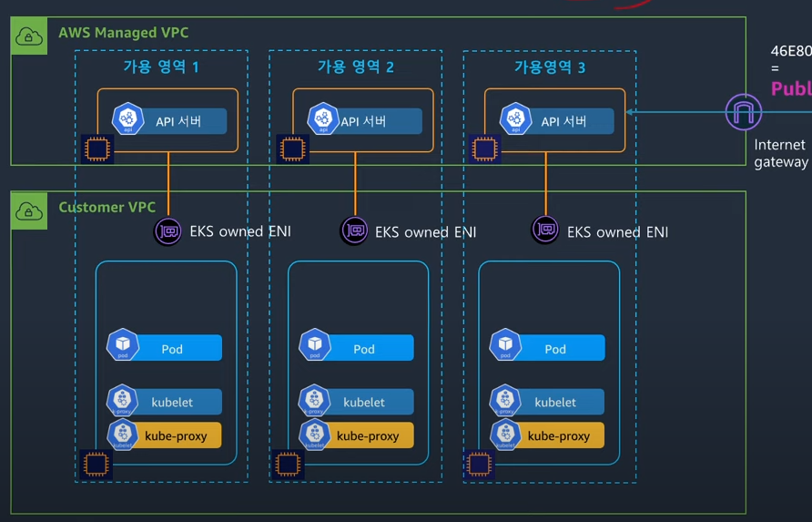Image resolution: width=812 pixels, height=522 pixels.
Task: Click the Internet gateway icon
Action: click(x=744, y=112)
